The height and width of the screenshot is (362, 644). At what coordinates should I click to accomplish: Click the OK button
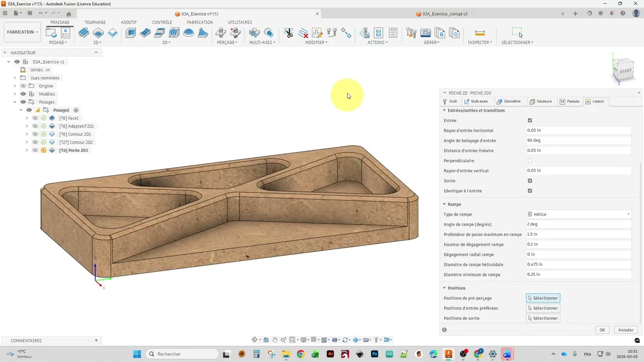click(602, 330)
